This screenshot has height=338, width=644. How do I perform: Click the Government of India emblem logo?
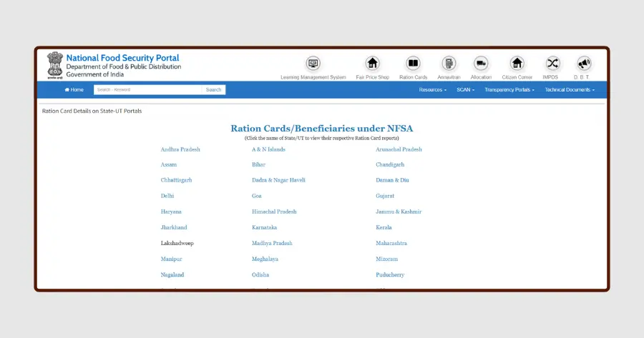pos(55,65)
